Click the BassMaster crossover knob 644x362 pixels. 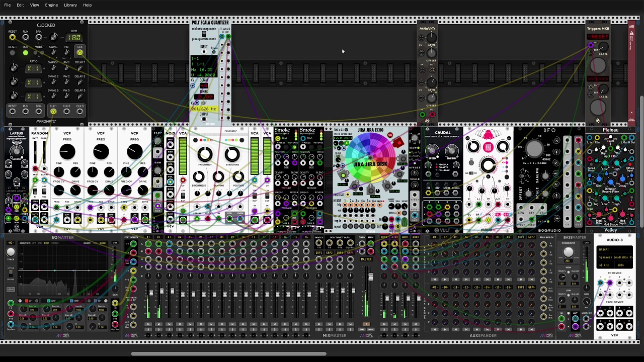[569, 252]
